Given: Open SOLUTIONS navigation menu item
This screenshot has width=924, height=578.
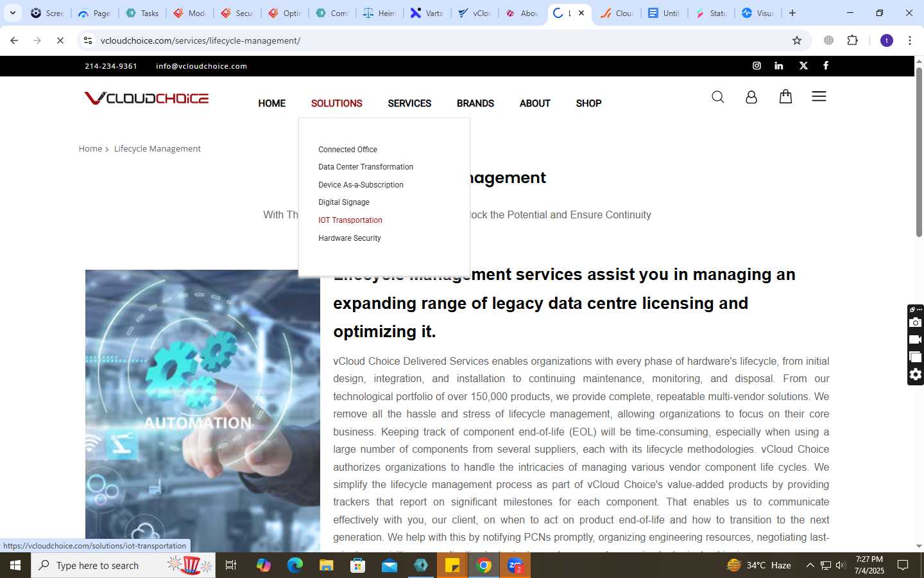Looking at the screenshot, I should coord(337,103).
